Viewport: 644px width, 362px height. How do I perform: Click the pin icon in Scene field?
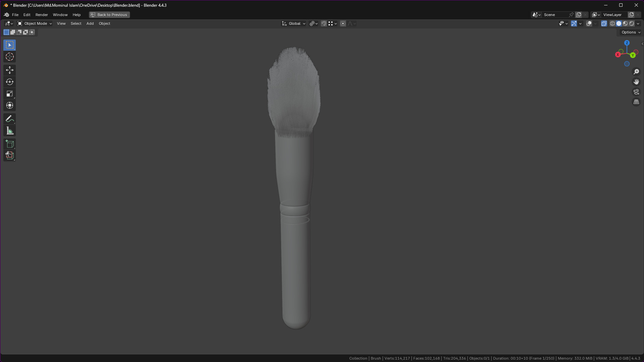coord(571,15)
